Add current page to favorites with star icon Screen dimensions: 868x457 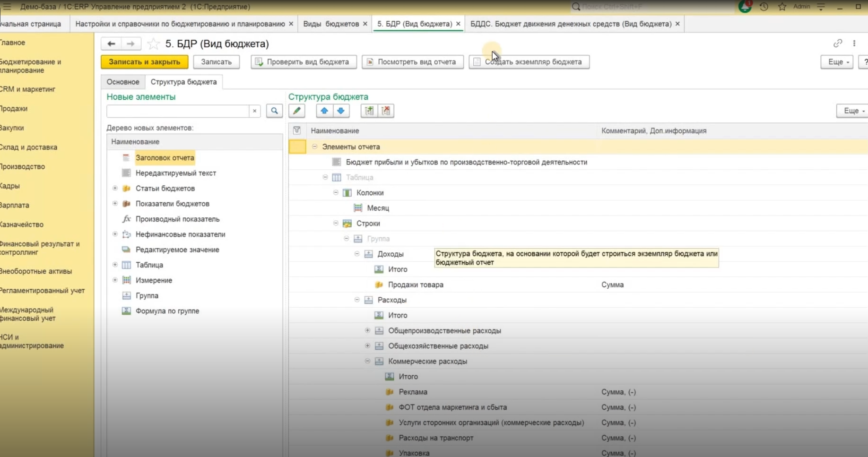click(154, 44)
